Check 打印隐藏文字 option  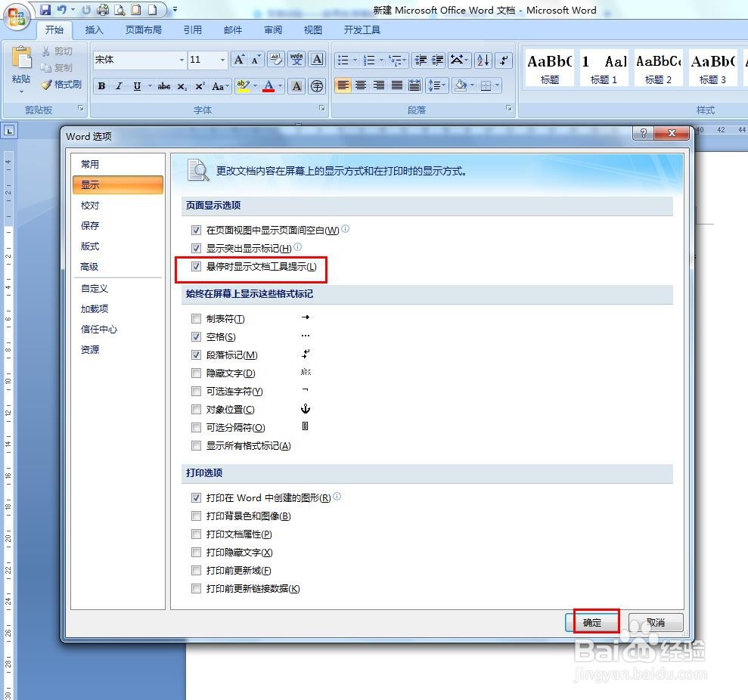point(196,552)
